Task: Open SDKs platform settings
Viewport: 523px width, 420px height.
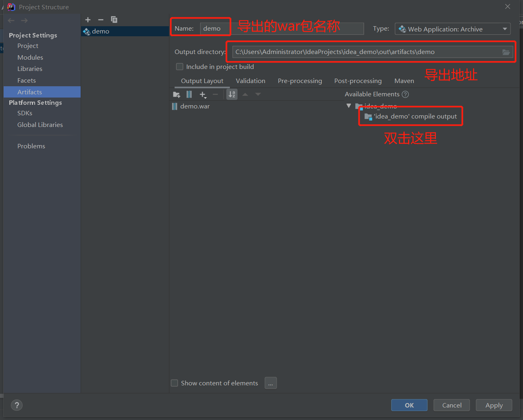Action: (25, 113)
